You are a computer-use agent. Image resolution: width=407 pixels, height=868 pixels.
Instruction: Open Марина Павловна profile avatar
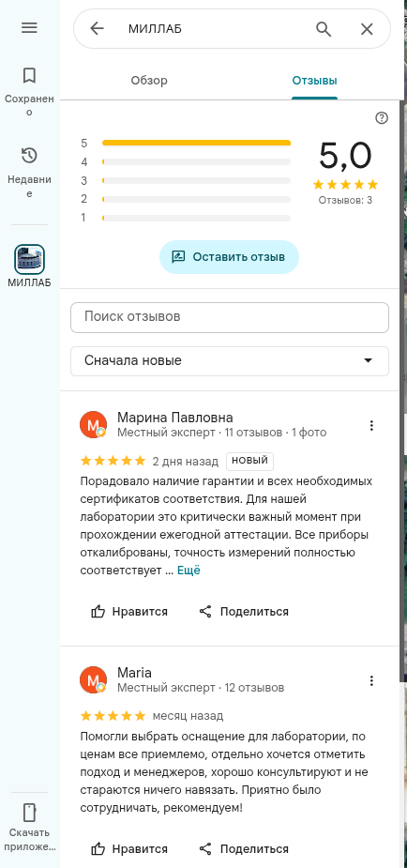pos(94,424)
